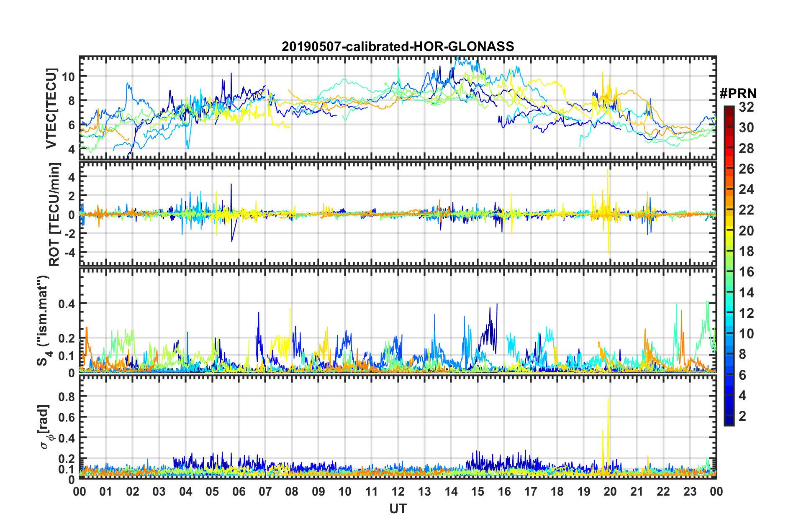Click the "#PRN" colorbar heading

click(738, 94)
